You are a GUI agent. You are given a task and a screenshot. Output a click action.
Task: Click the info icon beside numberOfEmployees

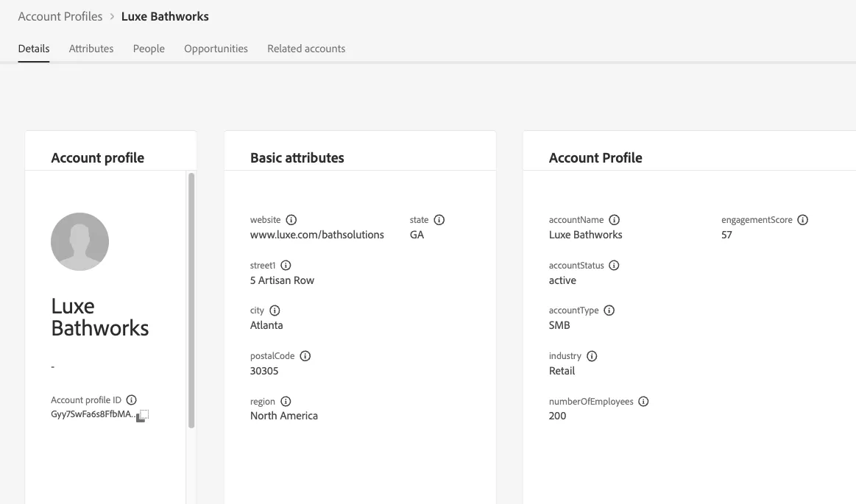(643, 402)
